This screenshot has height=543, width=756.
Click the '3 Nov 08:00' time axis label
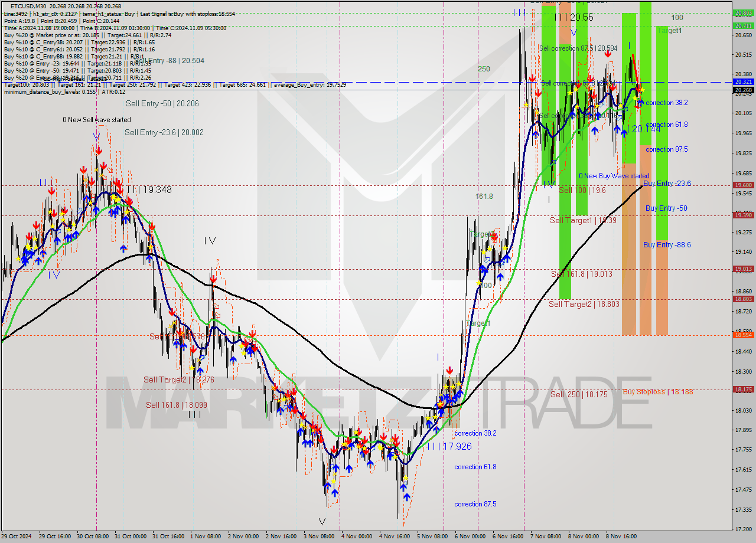(x=319, y=537)
